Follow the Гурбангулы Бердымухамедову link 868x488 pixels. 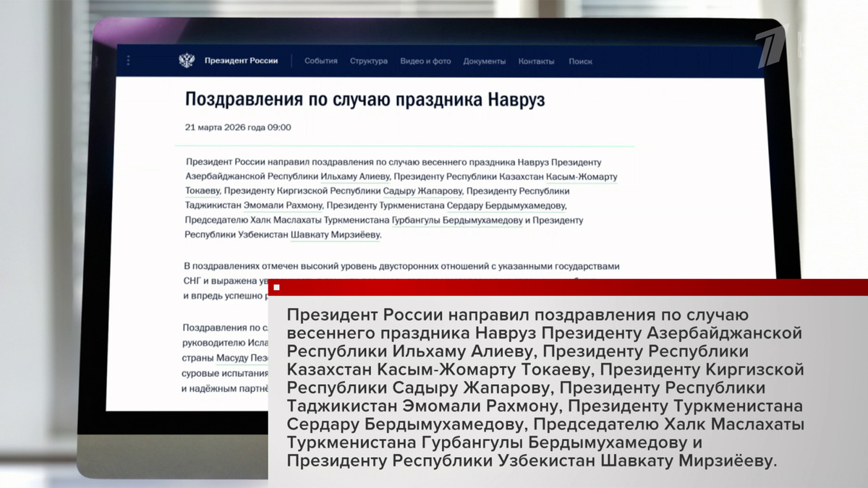click(457, 221)
